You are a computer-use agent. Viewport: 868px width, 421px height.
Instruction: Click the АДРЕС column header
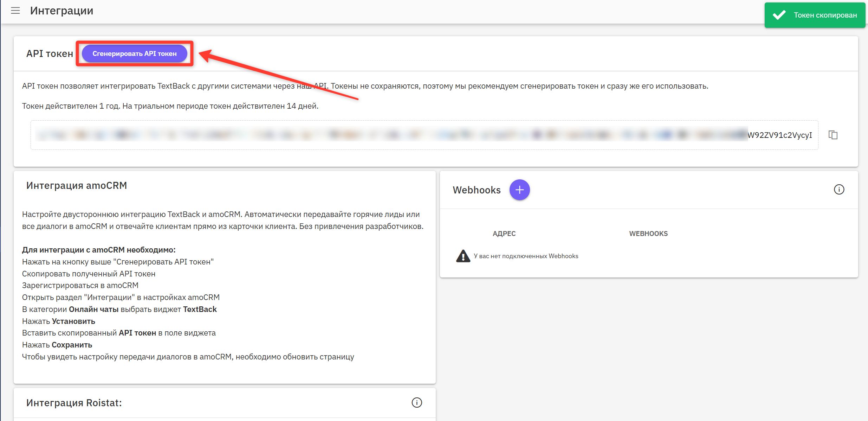point(504,234)
